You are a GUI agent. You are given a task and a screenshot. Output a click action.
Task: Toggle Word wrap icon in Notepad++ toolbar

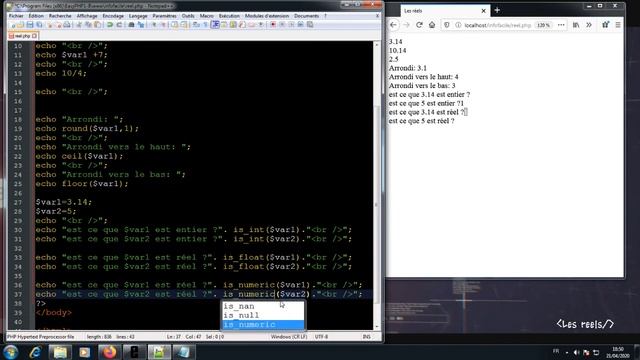tap(196, 24)
